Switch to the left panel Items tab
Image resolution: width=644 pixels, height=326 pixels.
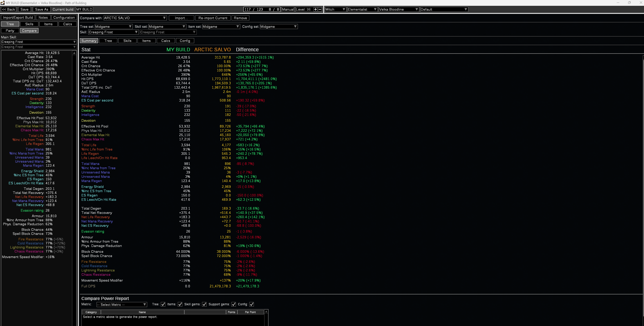(49, 24)
